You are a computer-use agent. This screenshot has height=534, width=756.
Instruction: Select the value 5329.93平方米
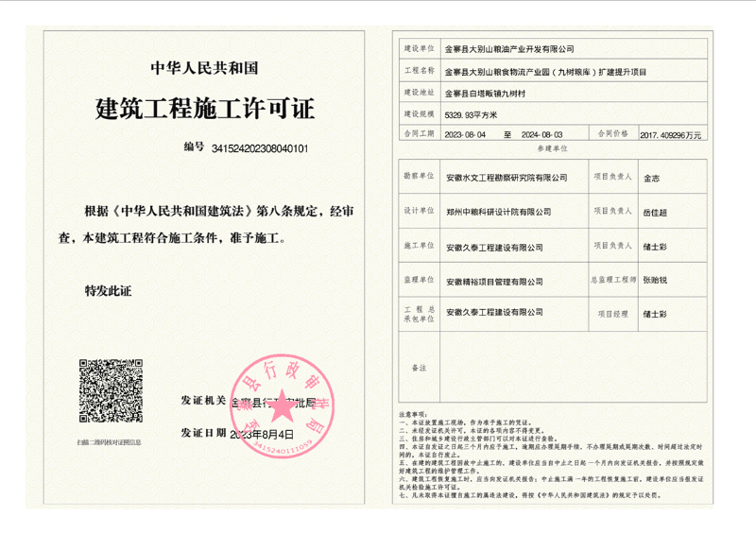pos(471,115)
